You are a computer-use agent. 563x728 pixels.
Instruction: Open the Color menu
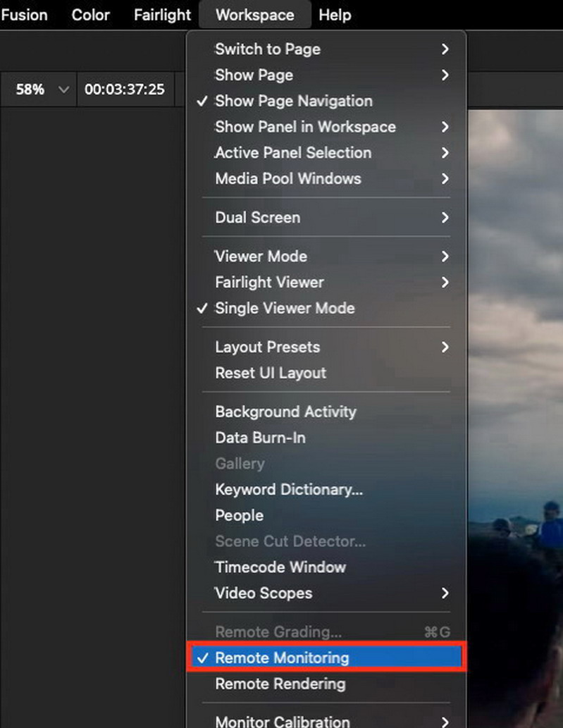point(90,15)
